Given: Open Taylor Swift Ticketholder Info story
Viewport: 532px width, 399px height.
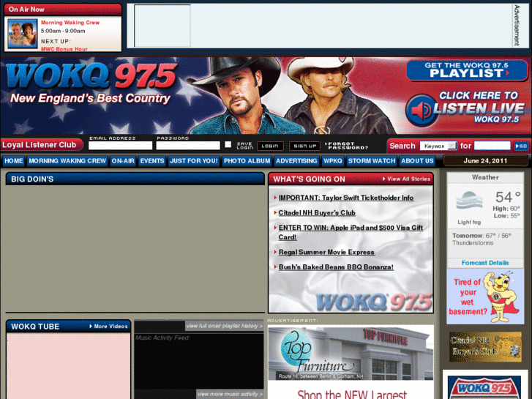Looking at the screenshot, I should (345, 198).
